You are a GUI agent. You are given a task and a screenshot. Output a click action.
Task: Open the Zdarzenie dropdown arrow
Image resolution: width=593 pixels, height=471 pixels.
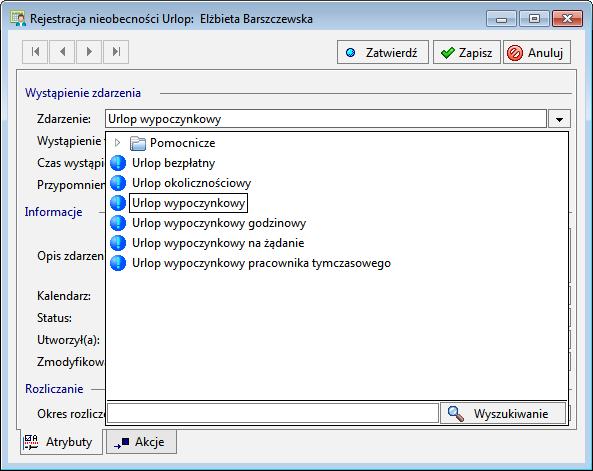pyautogui.click(x=559, y=119)
